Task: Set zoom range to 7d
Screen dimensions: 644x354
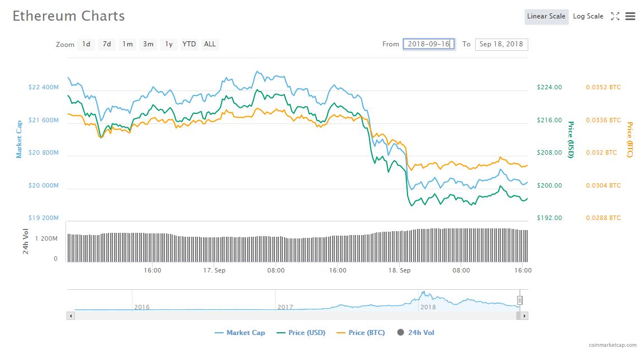Action: [107, 44]
